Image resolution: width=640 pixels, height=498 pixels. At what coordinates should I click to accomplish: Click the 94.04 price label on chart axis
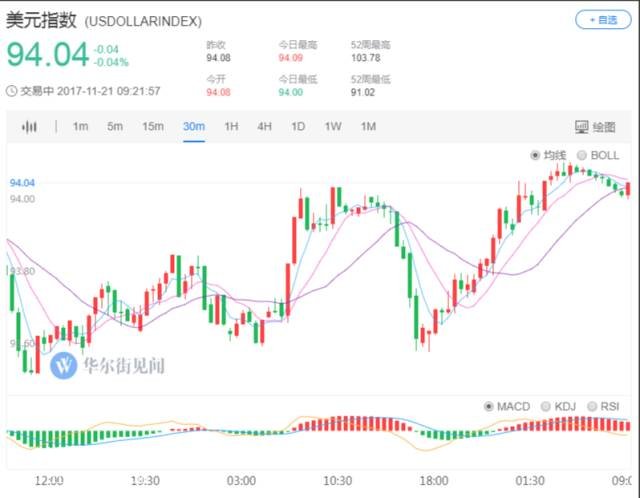[22, 183]
